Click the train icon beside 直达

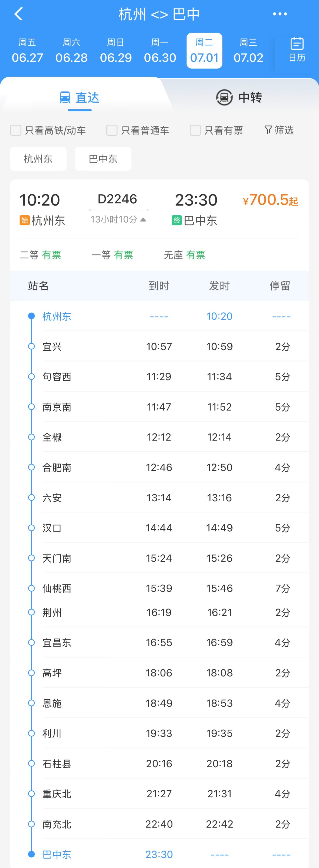pyautogui.click(x=65, y=97)
